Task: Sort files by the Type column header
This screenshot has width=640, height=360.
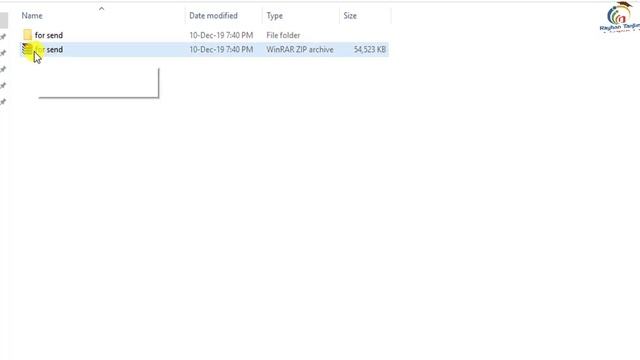Action: point(275,16)
